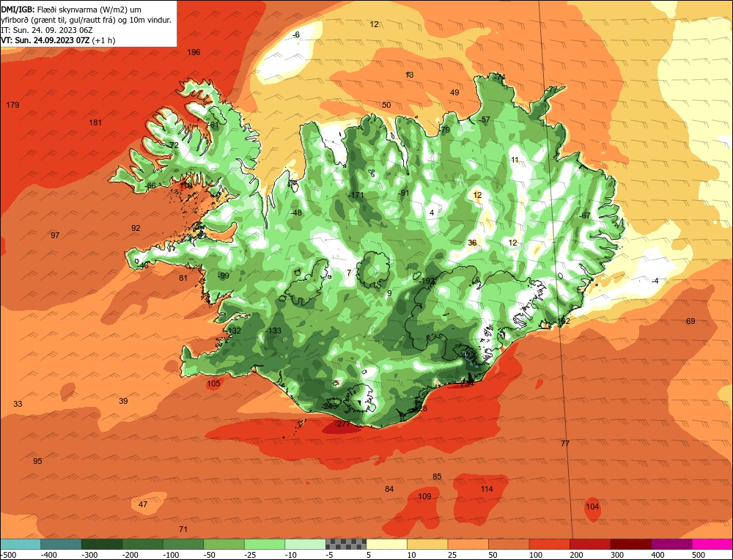Click the title line 'DMI/IGB: Flæði skynvarma (W/m2) um'
This screenshot has width=733, height=560.
(71, 10)
